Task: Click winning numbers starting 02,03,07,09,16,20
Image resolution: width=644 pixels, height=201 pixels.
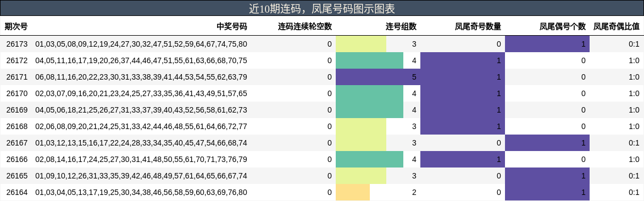Action: 141,93
